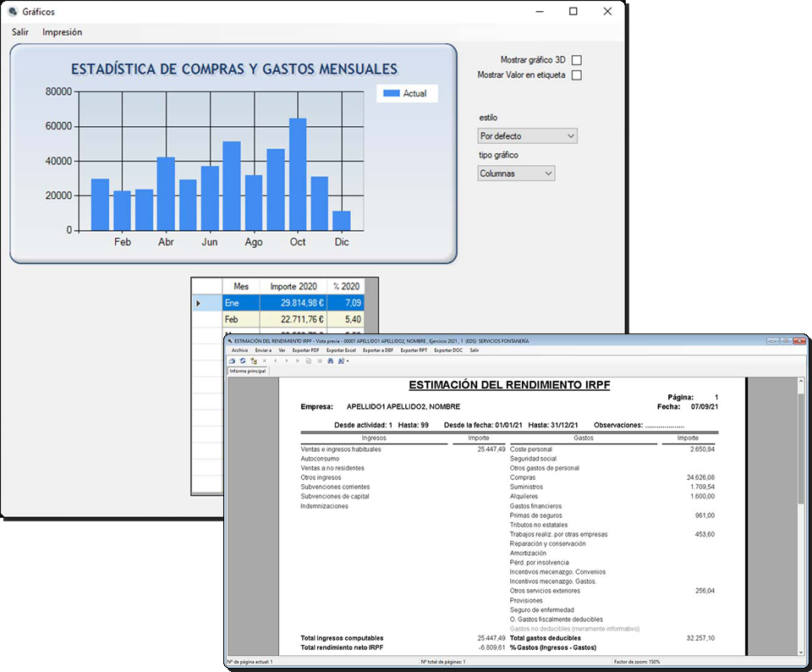812x672 pixels.
Task: Click the smallest Dic bar in the chart
Action: tap(341, 221)
